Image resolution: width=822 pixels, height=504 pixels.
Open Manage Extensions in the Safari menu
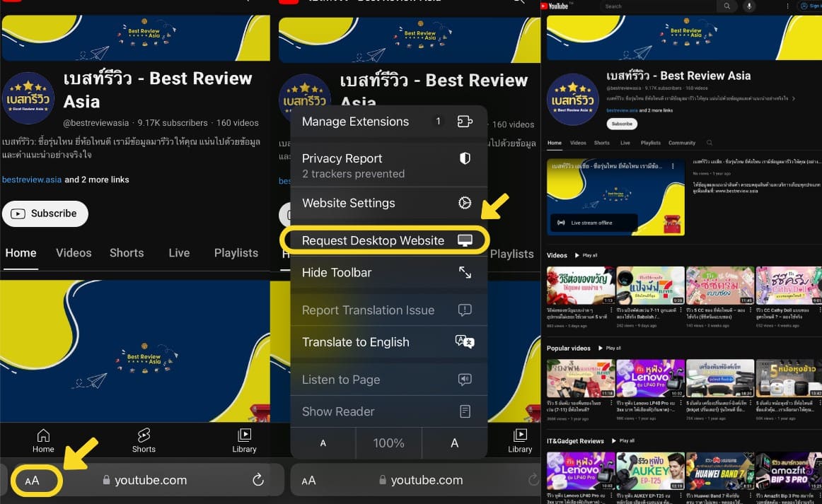(x=389, y=122)
